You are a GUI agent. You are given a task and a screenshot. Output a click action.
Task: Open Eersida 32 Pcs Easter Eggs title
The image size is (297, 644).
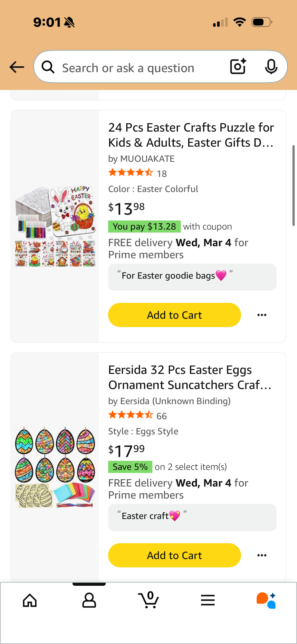point(190,377)
